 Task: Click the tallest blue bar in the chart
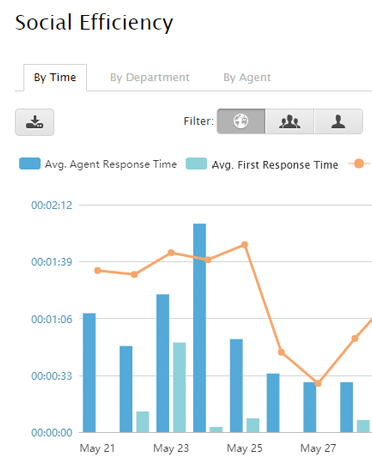coord(199,328)
